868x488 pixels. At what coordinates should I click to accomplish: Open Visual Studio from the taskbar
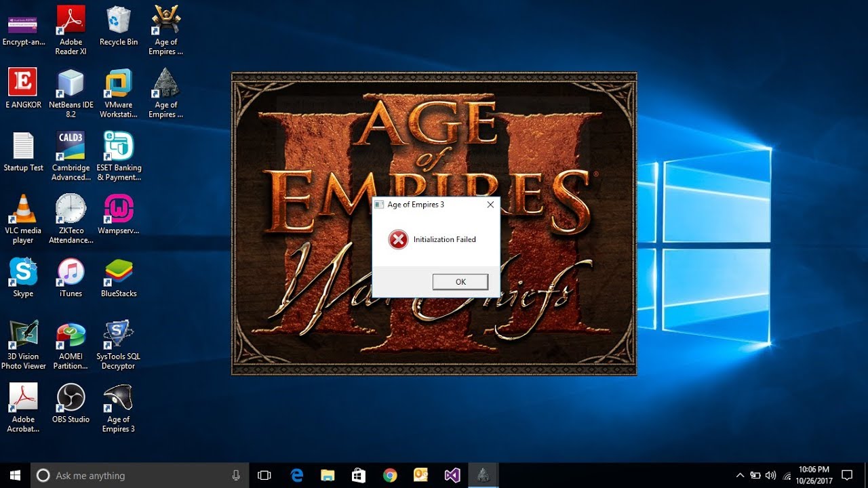(x=452, y=475)
